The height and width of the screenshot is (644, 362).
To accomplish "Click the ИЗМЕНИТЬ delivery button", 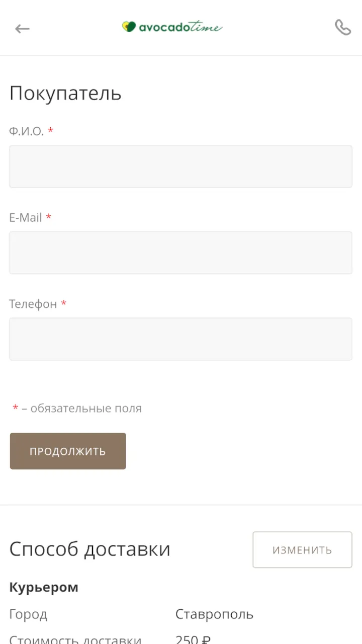I will [x=302, y=550].
